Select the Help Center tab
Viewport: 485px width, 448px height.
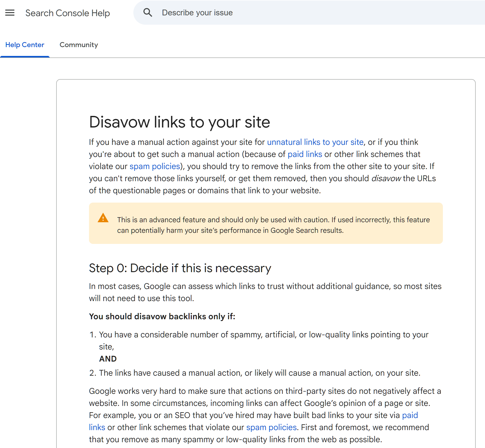tap(25, 45)
